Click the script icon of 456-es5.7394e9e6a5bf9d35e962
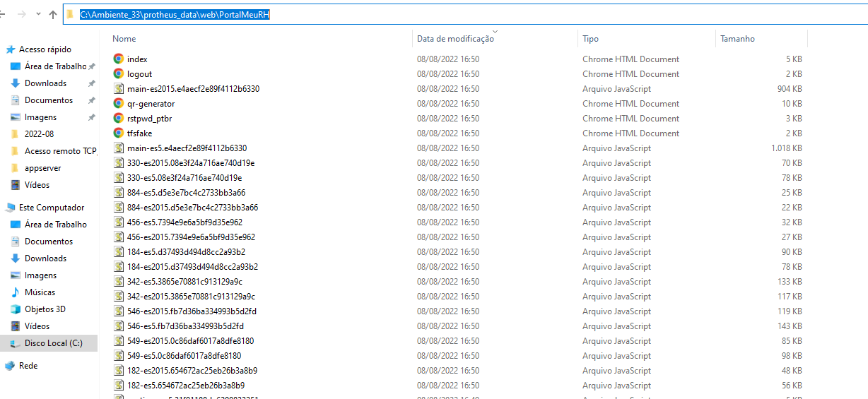The image size is (868, 399). click(119, 222)
